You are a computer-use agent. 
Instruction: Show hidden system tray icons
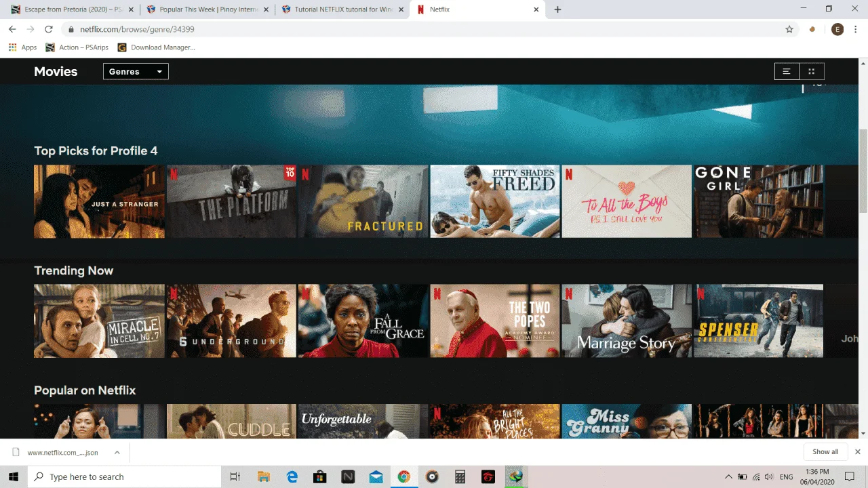(728, 477)
